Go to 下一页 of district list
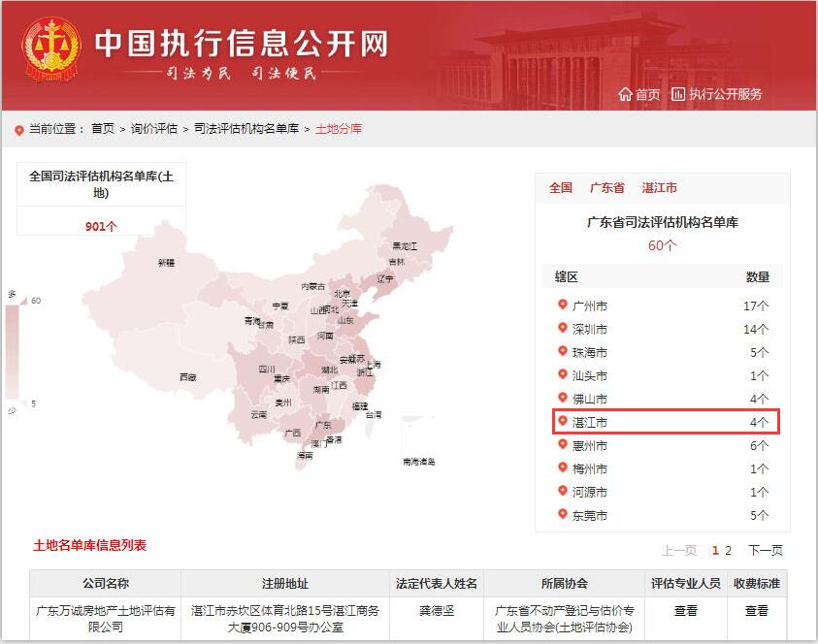Image resolution: width=818 pixels, height=644 pixels. 766,550
